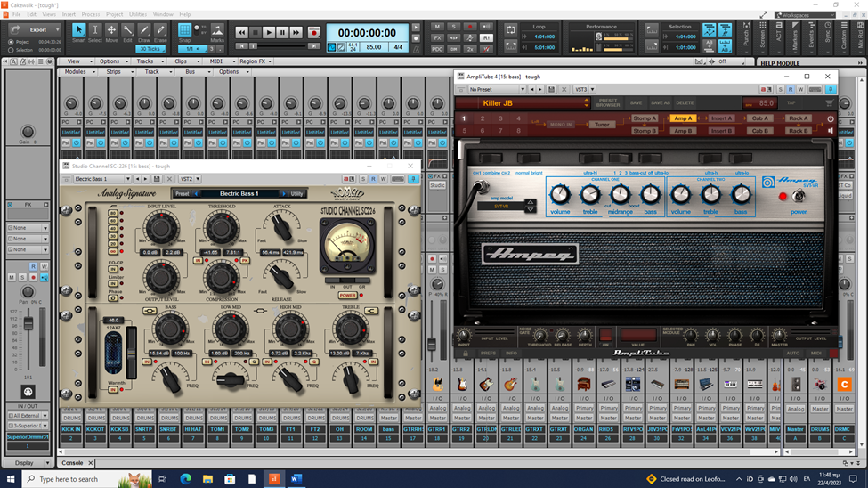868x488 pixels.
Task: Toggle the AmpliTube signal chain power button
Action: pos(831,118)
